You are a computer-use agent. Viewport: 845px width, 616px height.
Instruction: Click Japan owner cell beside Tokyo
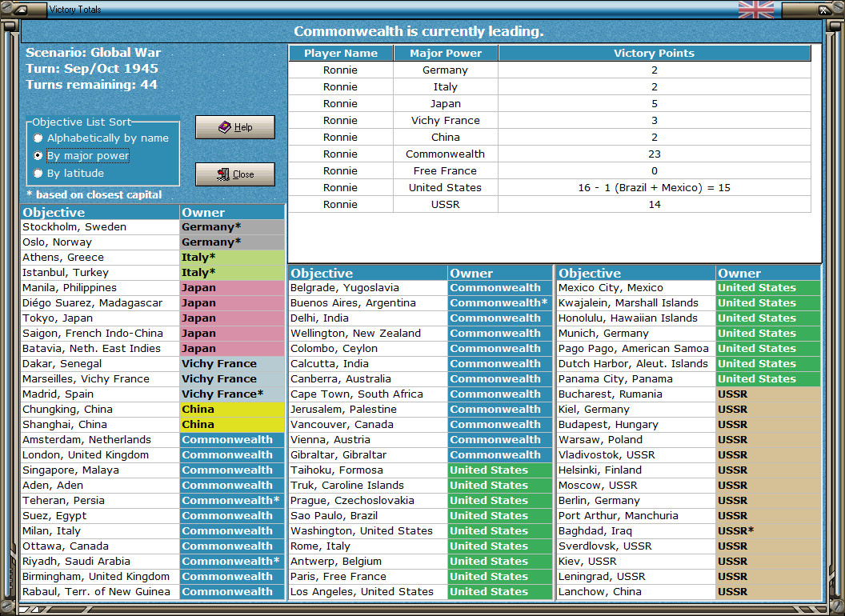tap(232, 318)
